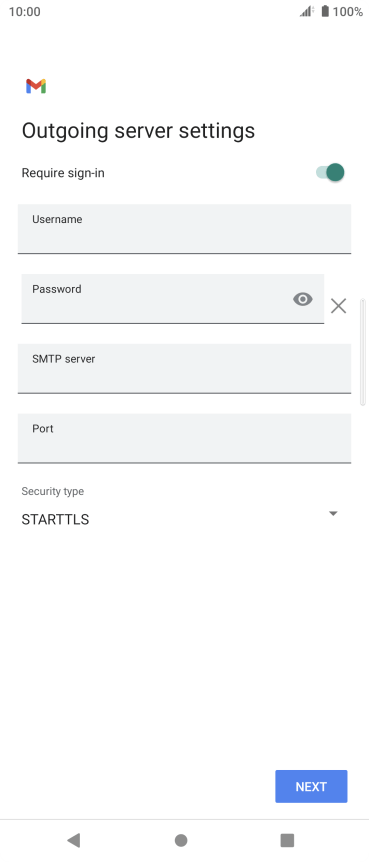Tap the Android back navigation icon
369x862 pixels.
tap(73, 839)
